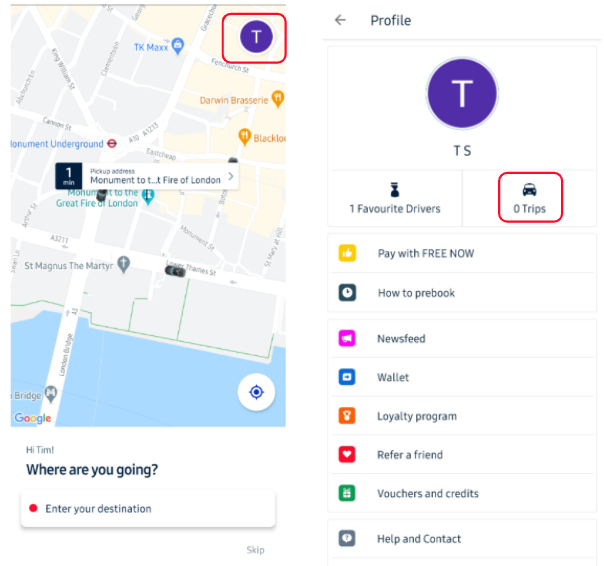Tap the recenter location target button
This screenshot has width=604, height=566.
(256, 392)
